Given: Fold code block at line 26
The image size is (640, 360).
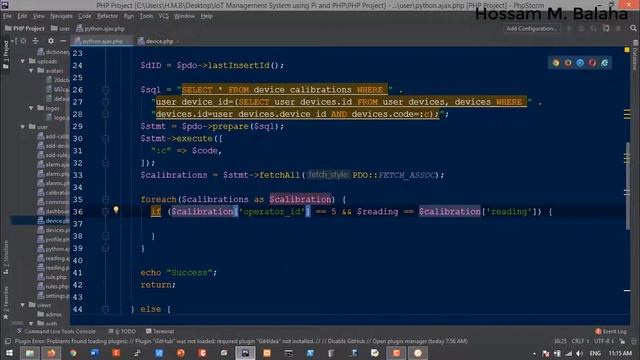Looking at the screenshot, I should [x=105, y=90].
